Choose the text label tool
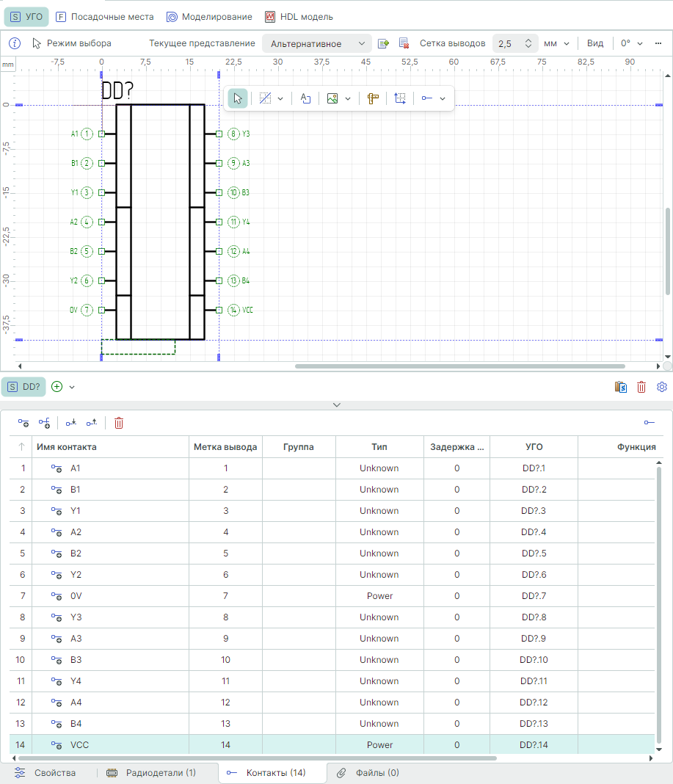Image resolution: width=673 pixels, height=784 pixels. 306,98
